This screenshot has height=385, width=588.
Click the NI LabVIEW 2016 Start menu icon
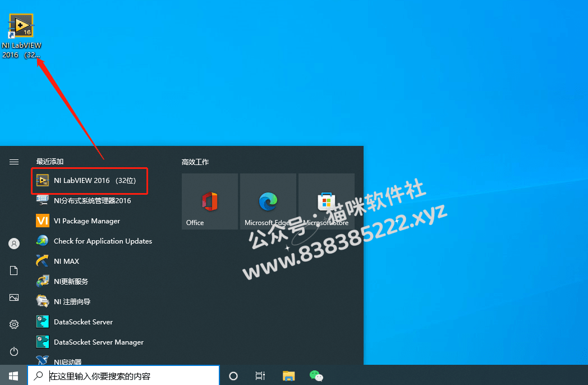(x=43, y=181)
